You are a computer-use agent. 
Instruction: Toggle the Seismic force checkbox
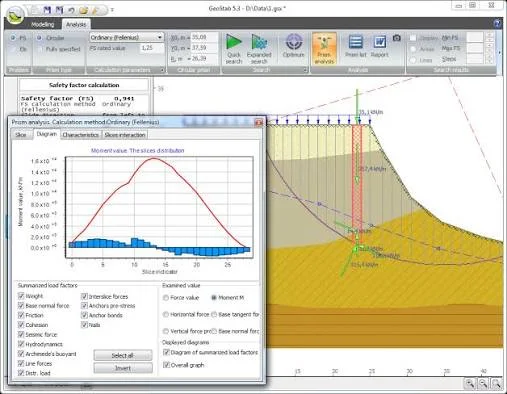[x=21, y=334]
